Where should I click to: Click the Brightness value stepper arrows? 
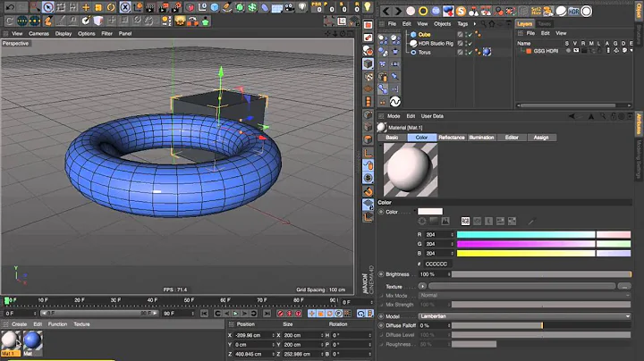click(x=449, y=274)
